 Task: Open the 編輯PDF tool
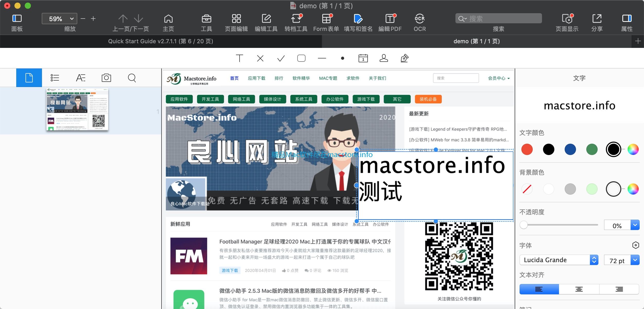pos(390,19)
